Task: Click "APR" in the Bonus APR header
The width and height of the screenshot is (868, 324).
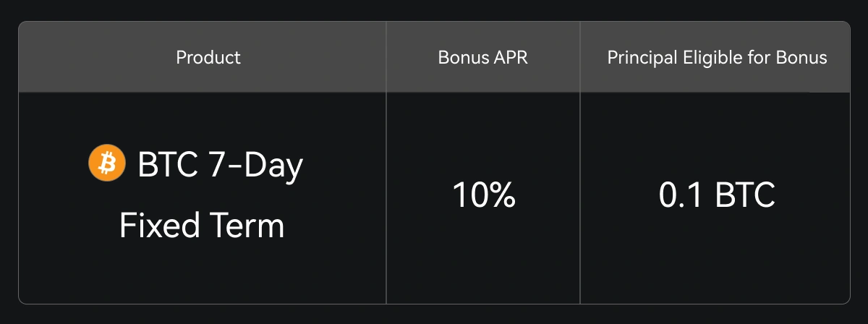Action: (x=513, y=58)
